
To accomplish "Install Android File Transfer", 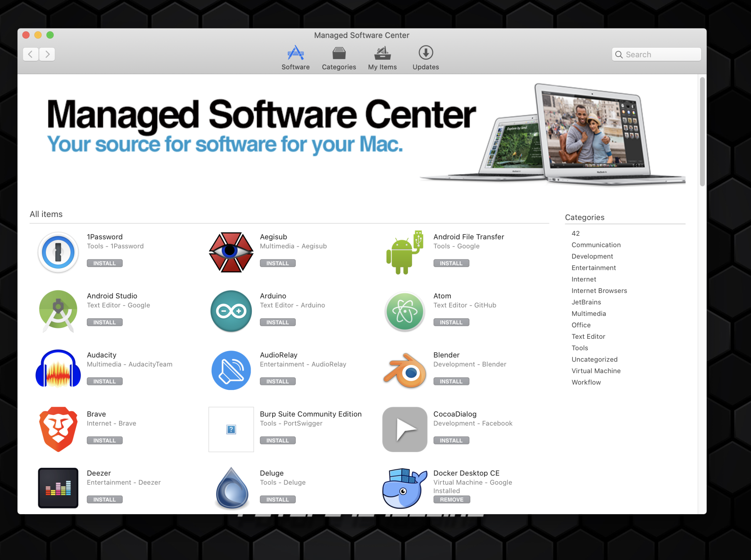I will tap(451, 263).
